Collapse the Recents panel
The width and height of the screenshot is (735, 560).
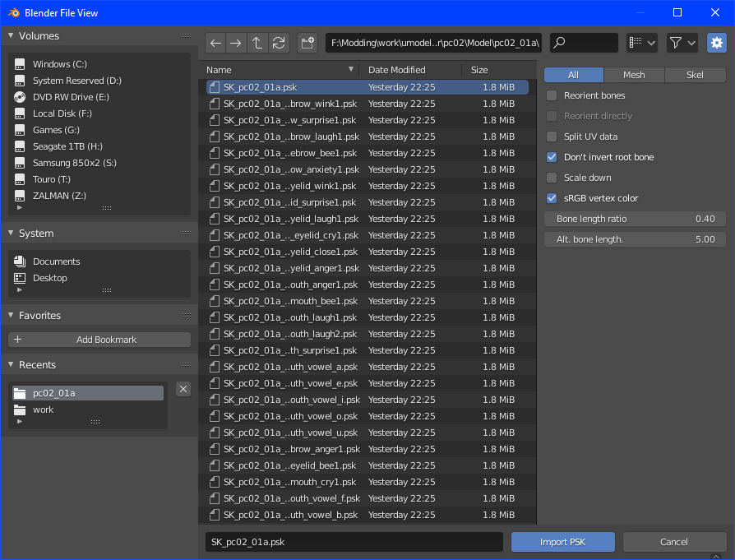11,364
